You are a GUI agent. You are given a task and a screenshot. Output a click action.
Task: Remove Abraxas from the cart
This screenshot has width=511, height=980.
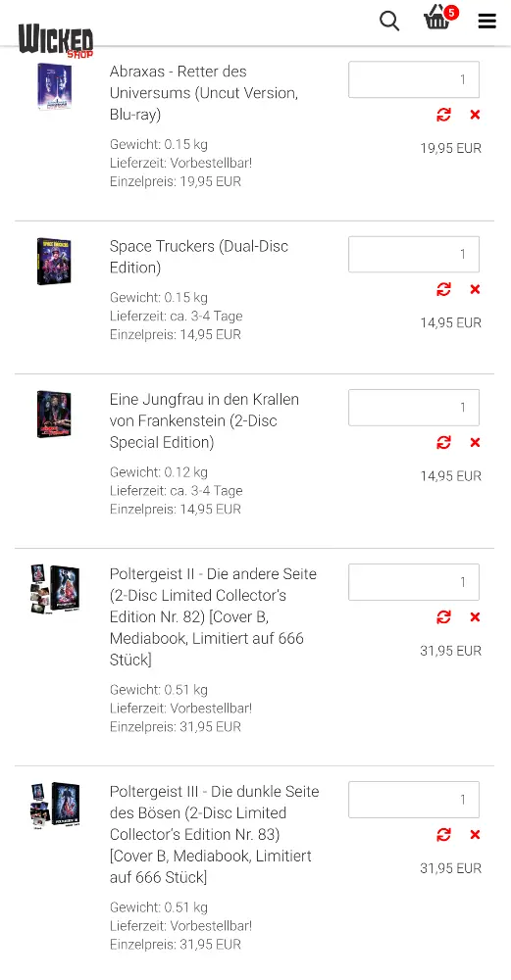pyautogui.click(x=475, y=115)
